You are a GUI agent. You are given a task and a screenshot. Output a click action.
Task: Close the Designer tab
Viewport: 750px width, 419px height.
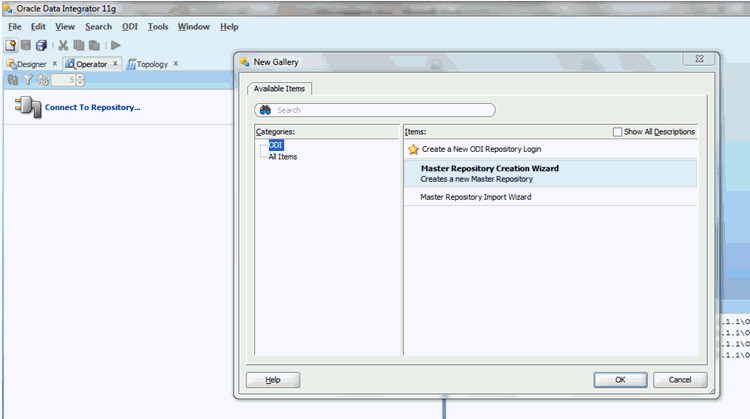[x=55, y=63]
